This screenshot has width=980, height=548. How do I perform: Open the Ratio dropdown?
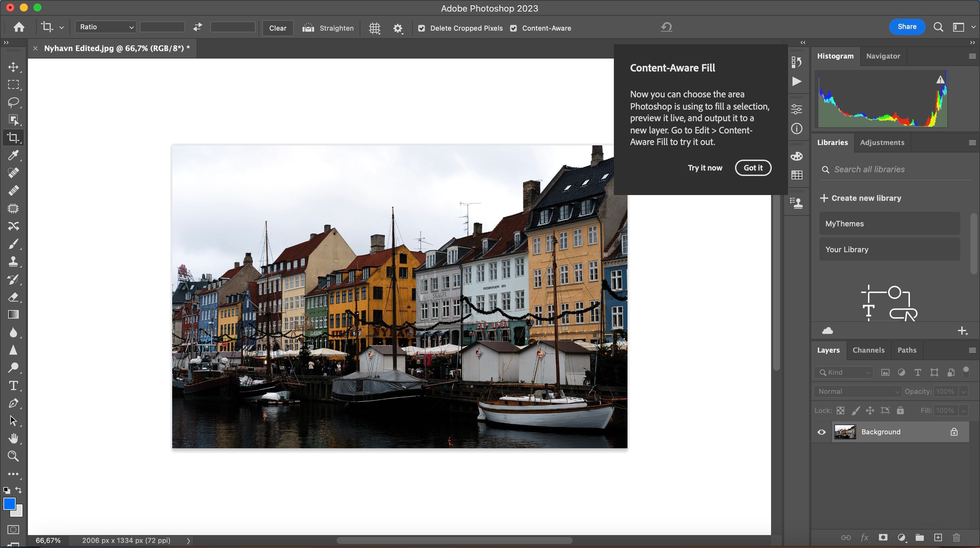[x=105, y=27]
